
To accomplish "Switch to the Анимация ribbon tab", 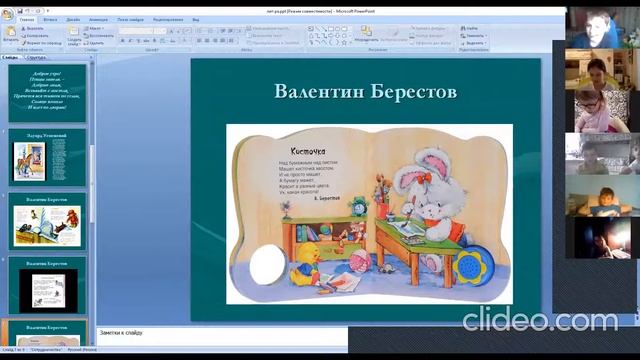I will [x=98, y=20].
